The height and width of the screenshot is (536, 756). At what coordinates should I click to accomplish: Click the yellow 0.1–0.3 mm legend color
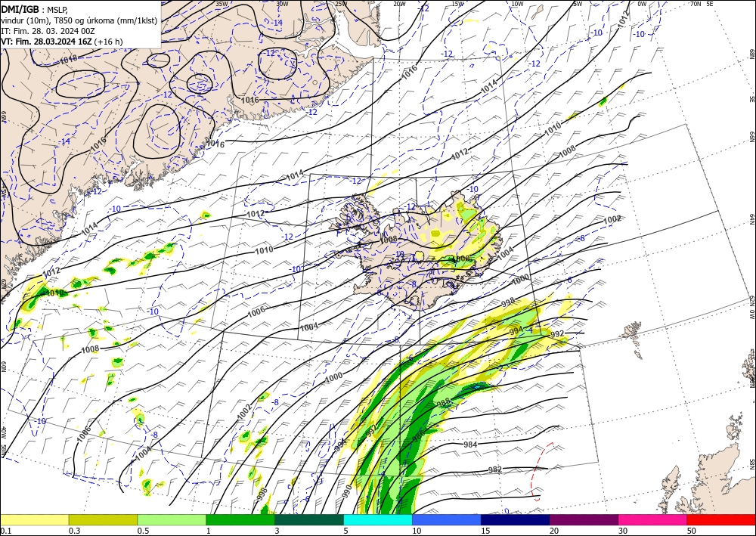34,519
